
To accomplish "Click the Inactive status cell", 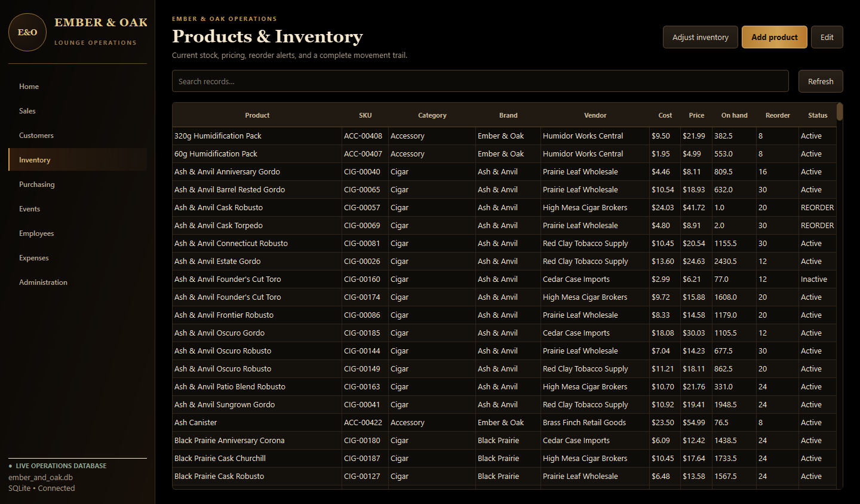I will pyautogui.click(x=818, y=279).
